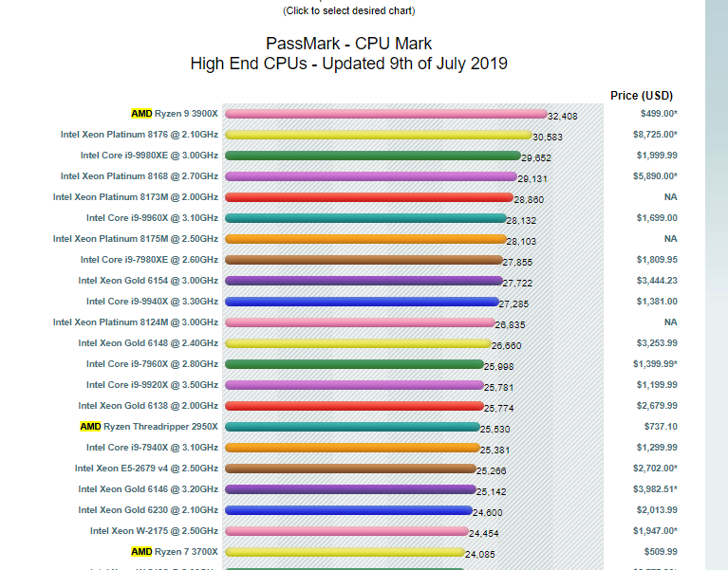Open Intel Core i9-7980XE @ 2.60GHz link
This screenshot has height=570, width=728.
tap(149, 260)
